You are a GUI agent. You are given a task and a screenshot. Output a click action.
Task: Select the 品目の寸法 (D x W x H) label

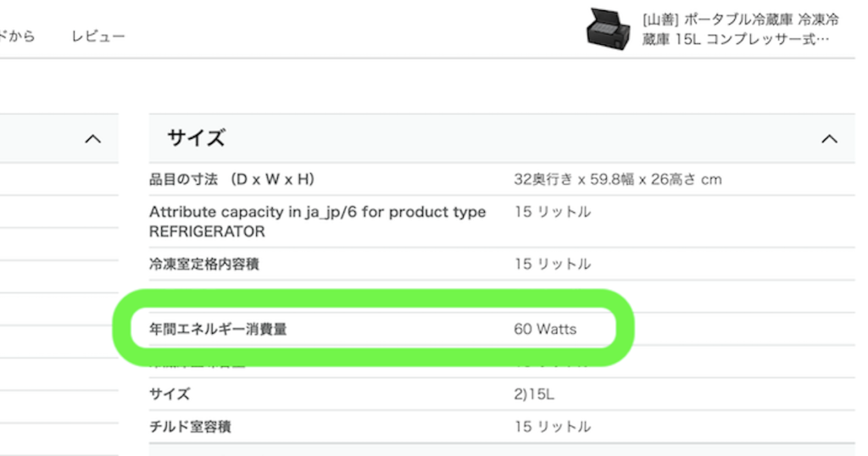(x=232, y=180)
